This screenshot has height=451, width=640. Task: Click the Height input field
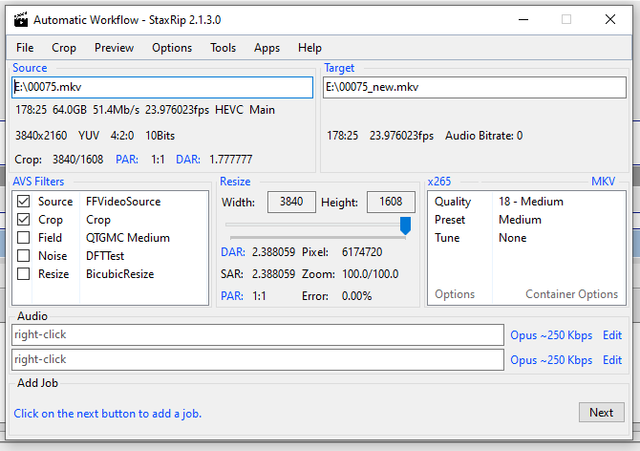click(x=391, y=202)
